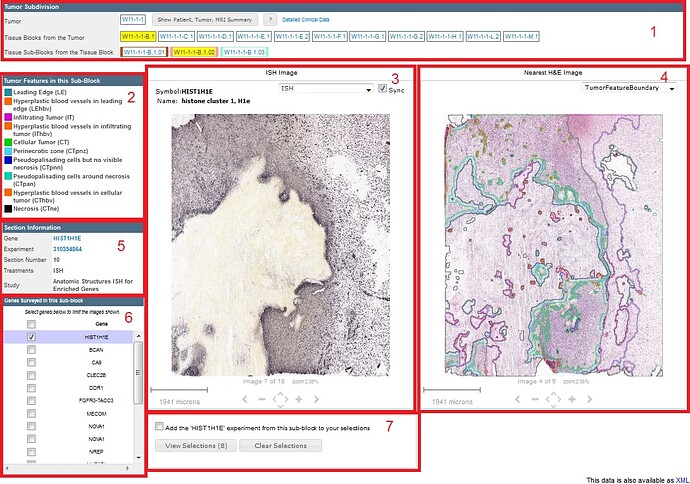
Task: Check the CA9 gene checkbox
Action: (x=31, y=363)
